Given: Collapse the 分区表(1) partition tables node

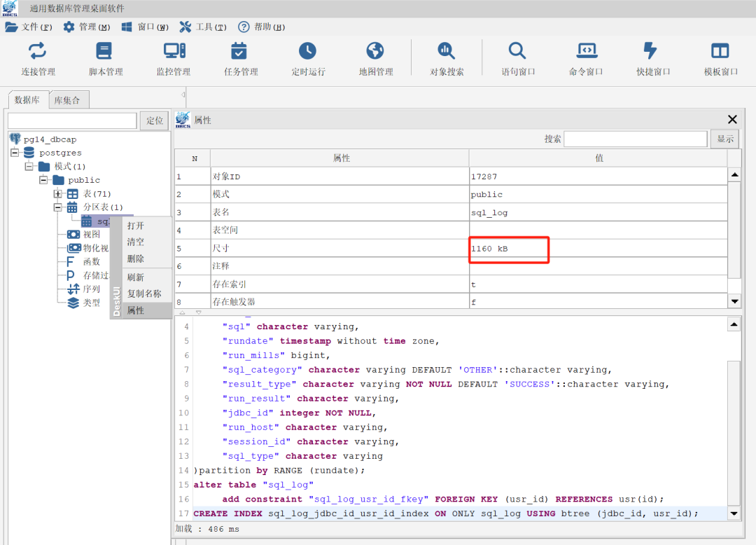Looking at the screenshot, I should point(57,207).
